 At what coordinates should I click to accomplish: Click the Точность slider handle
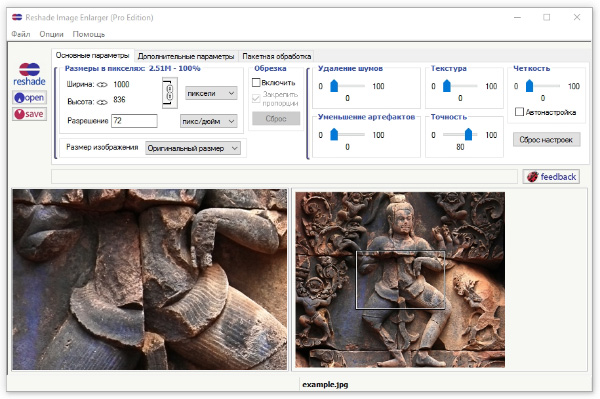pyautogui.click(x=468, y=134)
